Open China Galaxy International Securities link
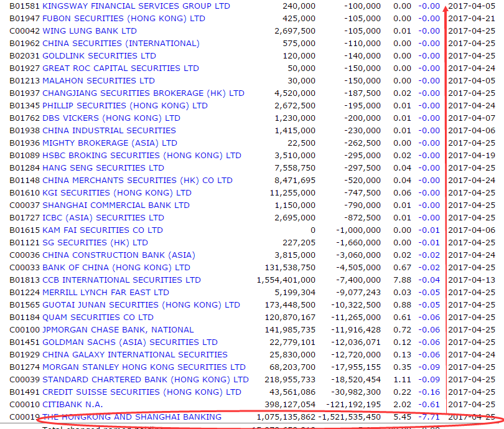 [x=135, y=355]
